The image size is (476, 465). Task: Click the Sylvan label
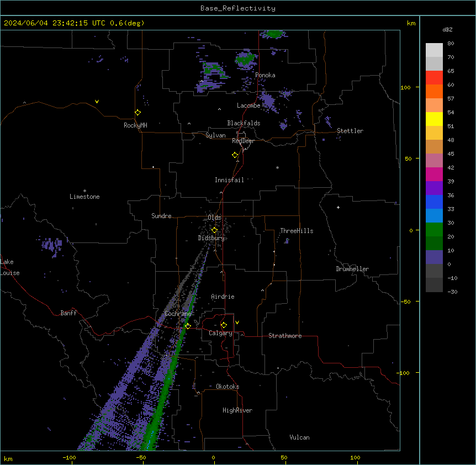(215, 135)
